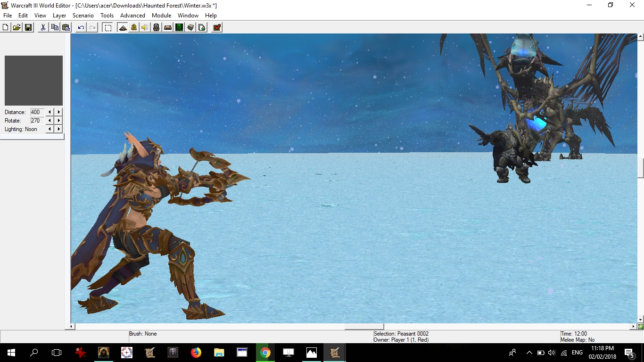Increase Rotate with its right arrow
The width and height of the screenshot is (644, 362).
point(58,121)
